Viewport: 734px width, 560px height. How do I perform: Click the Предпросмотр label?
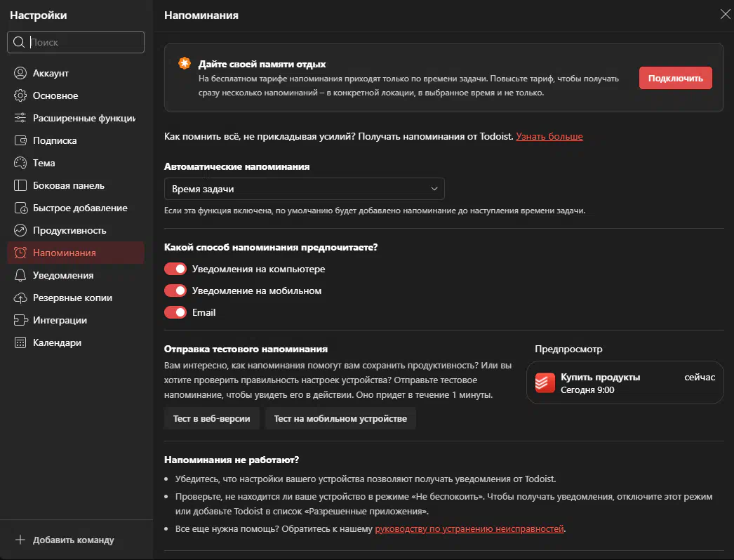tap(568, 349)
